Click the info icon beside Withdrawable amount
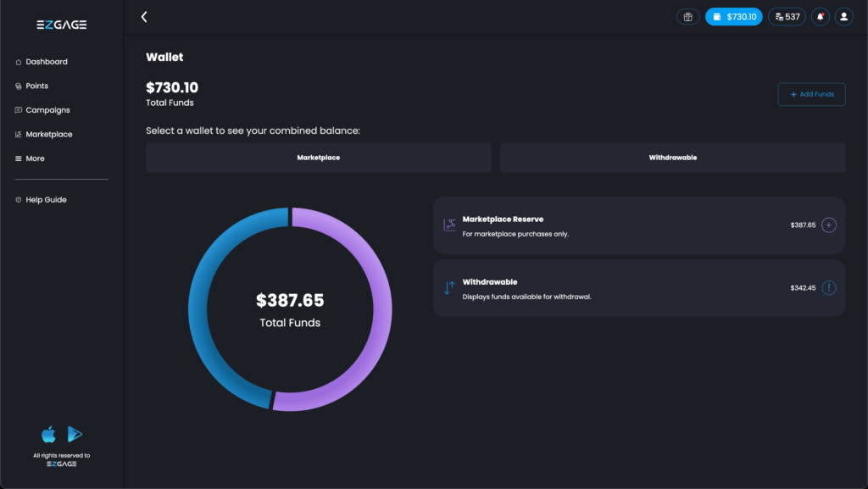Viewport: 868px width, 489px height. point(829,288)
